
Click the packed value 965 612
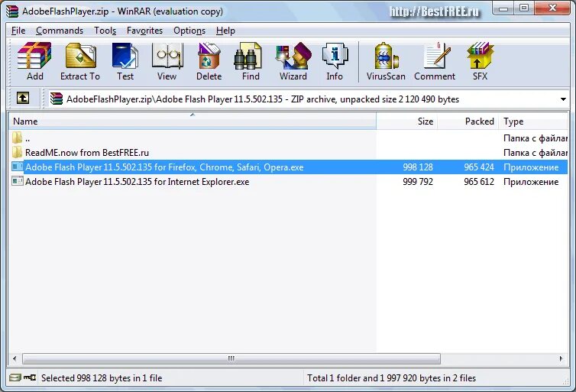coord(479,182)
